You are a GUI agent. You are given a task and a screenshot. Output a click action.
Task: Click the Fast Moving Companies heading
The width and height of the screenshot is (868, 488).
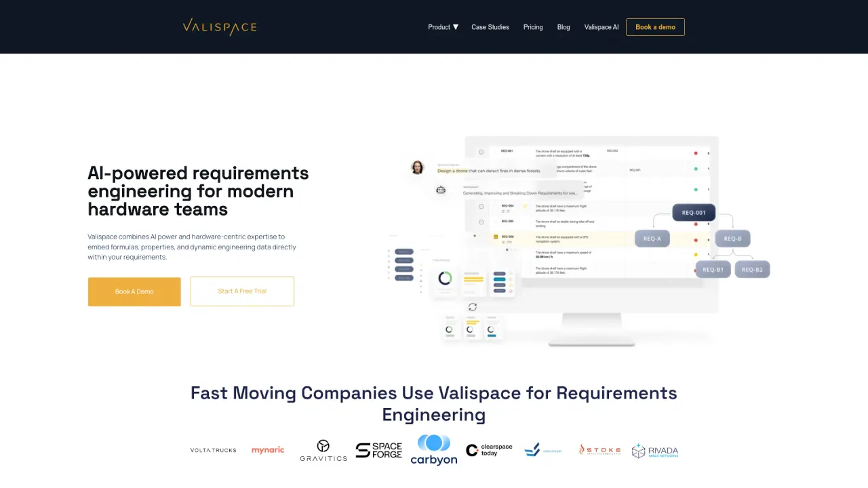pyautogui.click(x=434, y=404)
